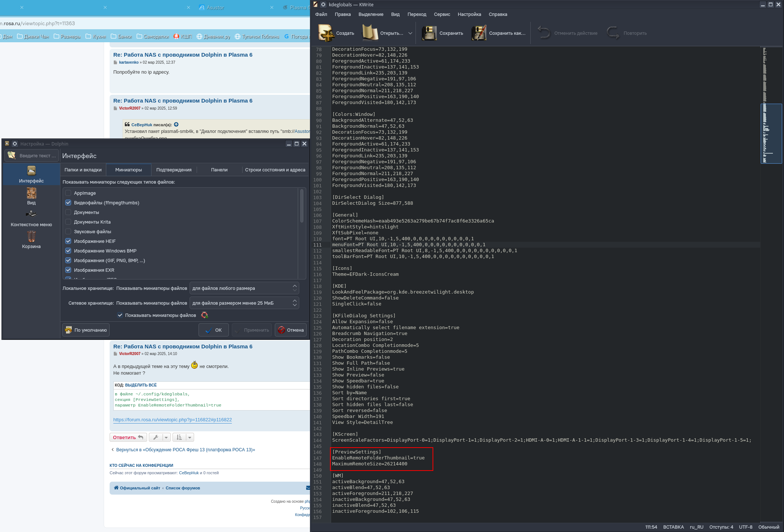Image resolution: width=784 pixels, height=532 pixels.
Task: Click the Create new document icon in KWrite
Action: point(326,33)
